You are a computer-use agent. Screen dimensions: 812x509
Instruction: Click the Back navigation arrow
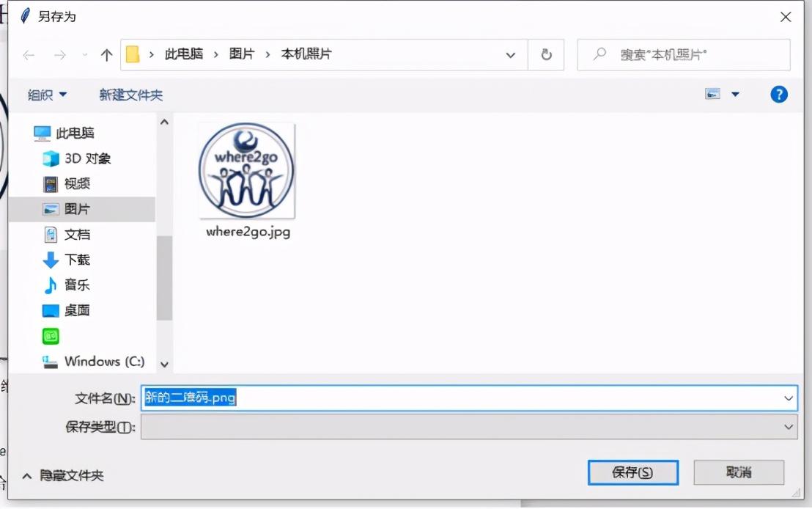coord(29,55)
